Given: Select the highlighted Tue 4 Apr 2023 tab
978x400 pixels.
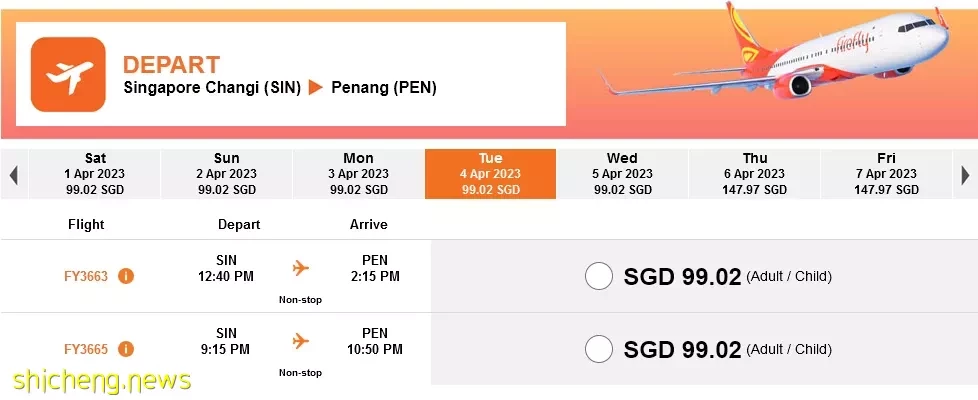Looking at the screenshot, I should coord(490,174).
